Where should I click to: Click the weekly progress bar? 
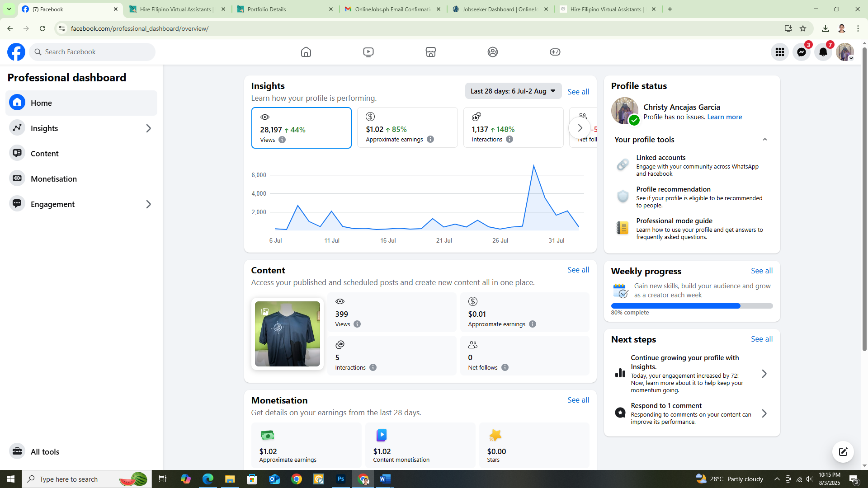point(692,306)
